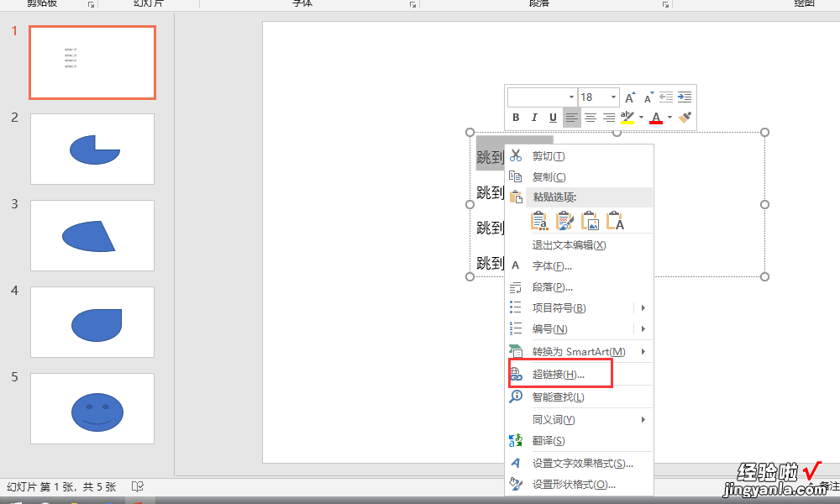840x504 pixels.
Task: Click the paragraph icon in menu
Action: [x=516, y=287]
